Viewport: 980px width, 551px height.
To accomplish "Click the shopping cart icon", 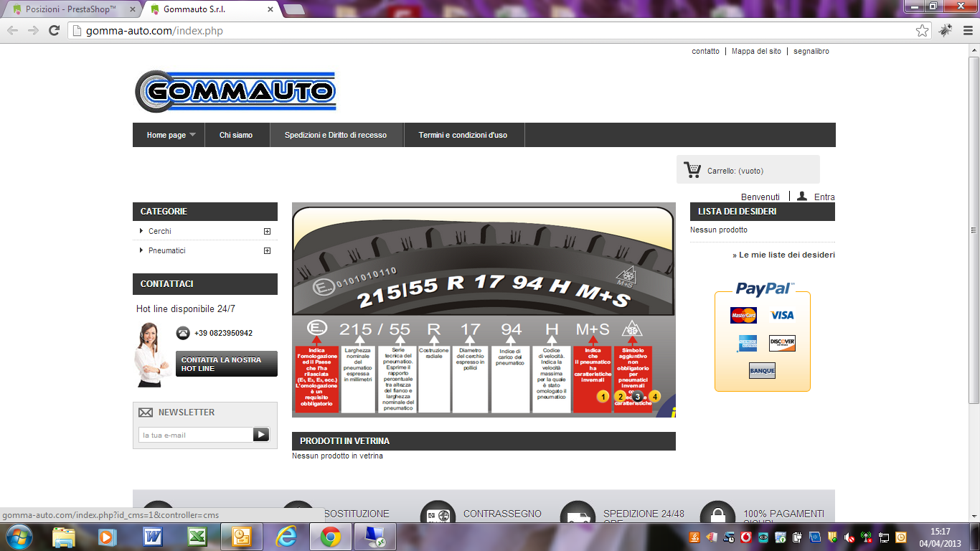I will (692, 170).
